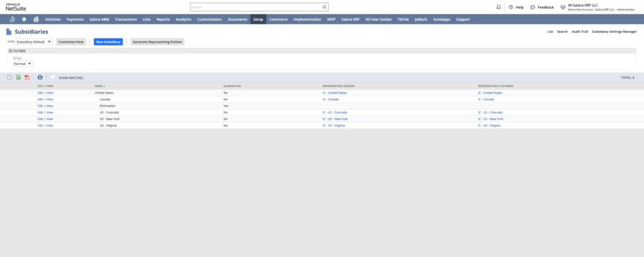Expand the Style Normal dropdown
The width and height of the screenshot is (644, 257).
[x=23, y=64]
